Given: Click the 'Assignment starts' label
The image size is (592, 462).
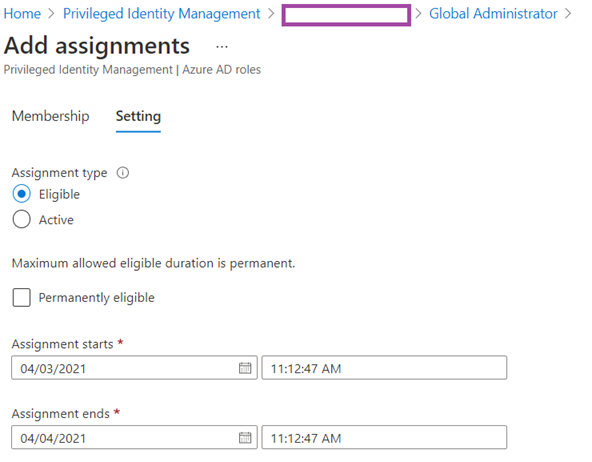Looking at the screenshot, I should pyautogui.click(x=62, y=344).
